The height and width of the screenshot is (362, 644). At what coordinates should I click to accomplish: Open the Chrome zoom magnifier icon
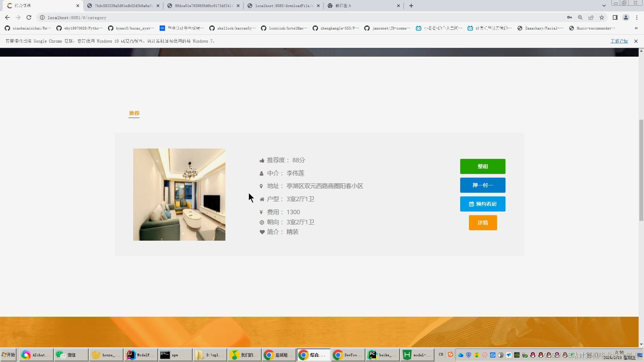coord(580,17)
